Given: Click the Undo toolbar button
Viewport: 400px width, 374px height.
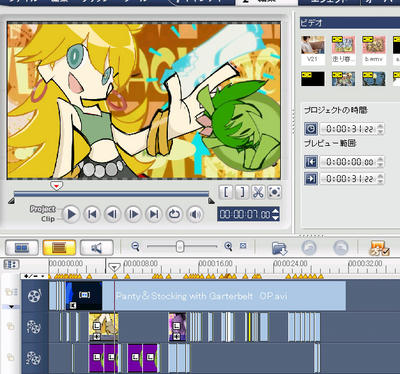Looking at the screenshot, I should (x=309, y=248).
